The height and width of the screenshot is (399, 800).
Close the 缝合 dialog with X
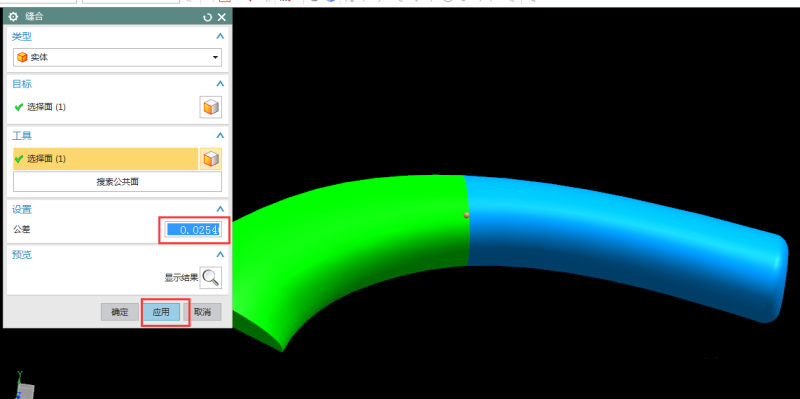[222, 17]
